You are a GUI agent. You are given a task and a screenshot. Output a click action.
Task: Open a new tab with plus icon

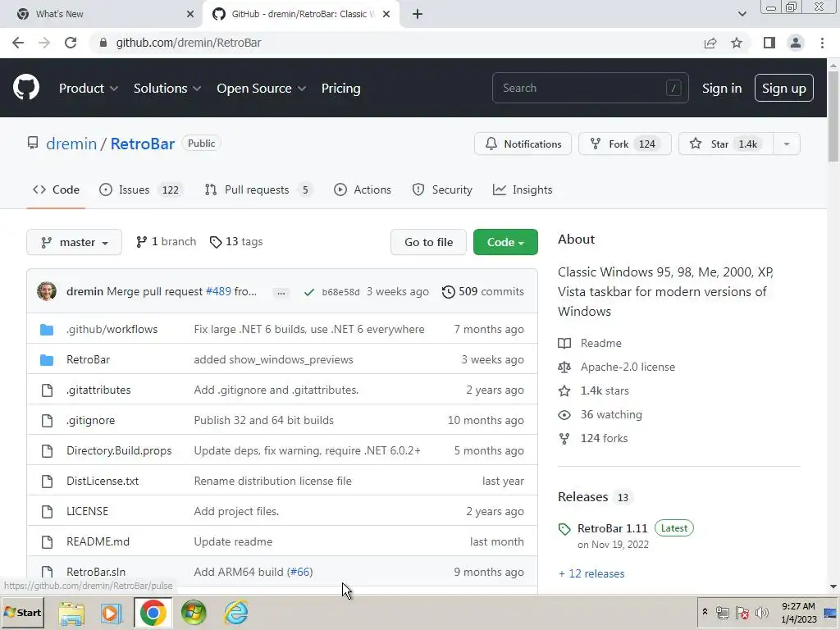click(418, 14)
